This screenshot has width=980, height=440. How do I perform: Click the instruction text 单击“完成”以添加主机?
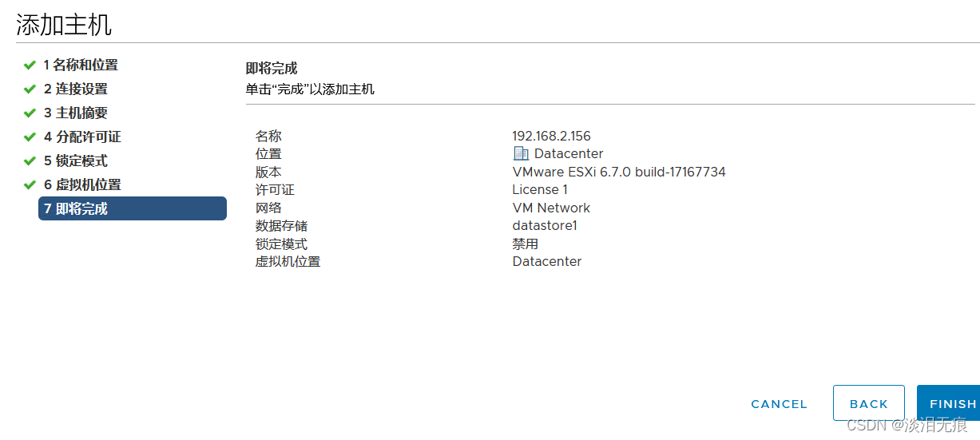[310, 89]
